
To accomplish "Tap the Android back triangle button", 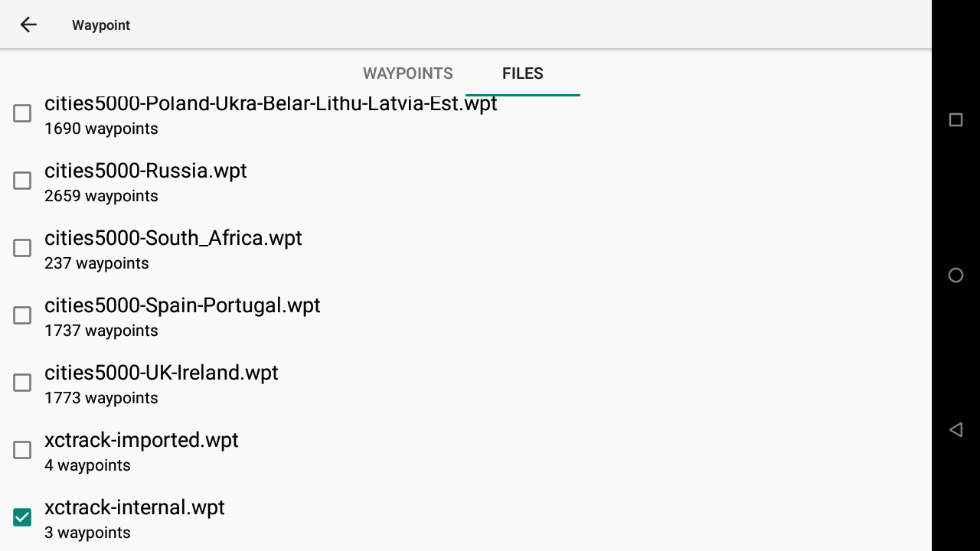I will [955, 429].
